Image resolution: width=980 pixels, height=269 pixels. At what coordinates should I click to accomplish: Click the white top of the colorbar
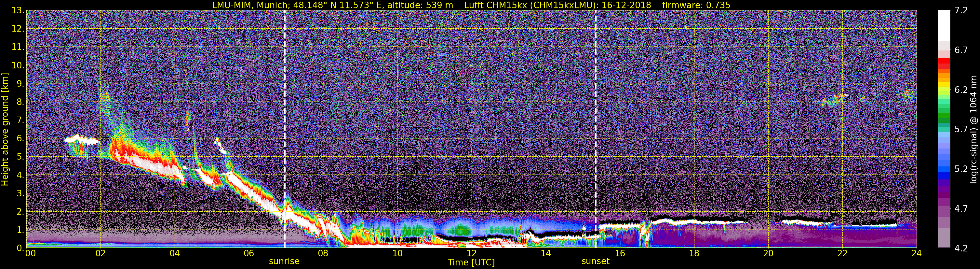tap(944, 25)
